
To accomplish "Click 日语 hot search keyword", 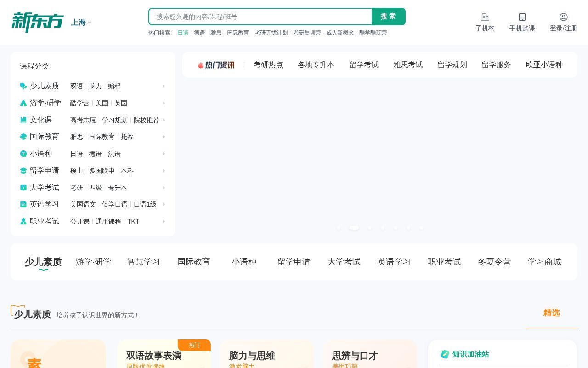I will click(x=183, y=33).
